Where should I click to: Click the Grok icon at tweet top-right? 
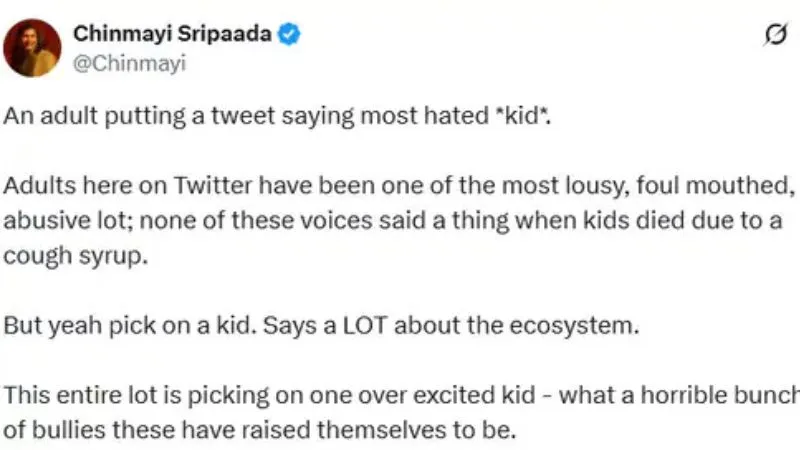(773, 37)
